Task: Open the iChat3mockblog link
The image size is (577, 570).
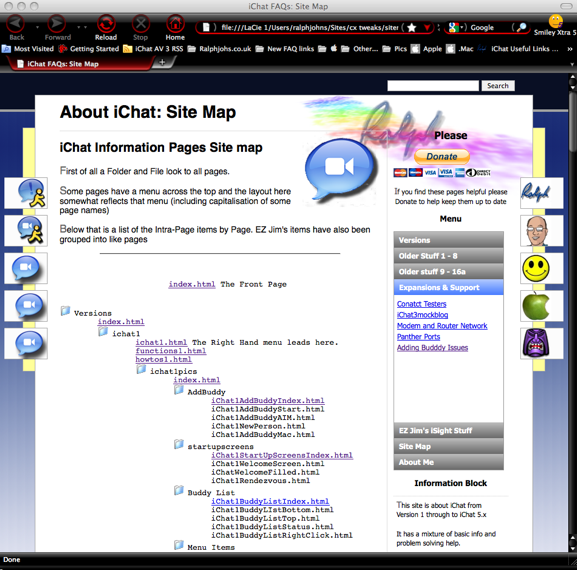Action: pyautogui.click(x=422, y=315)
